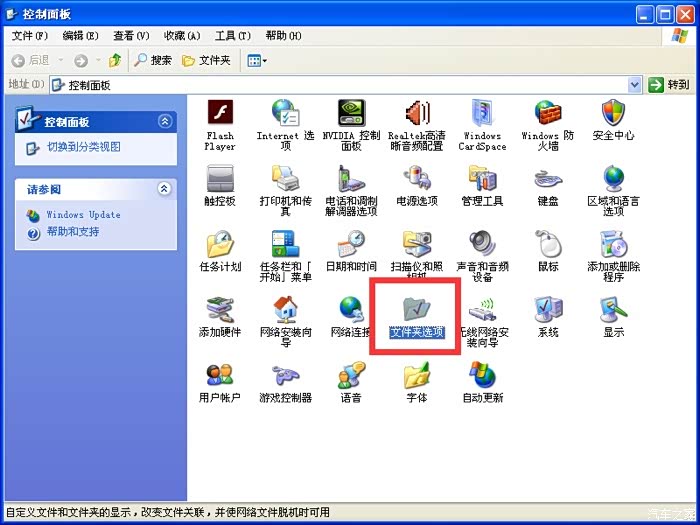The image size is (700, 525).
Task: Click 切换到分类视图 link
Action: [x=84, y=147]
